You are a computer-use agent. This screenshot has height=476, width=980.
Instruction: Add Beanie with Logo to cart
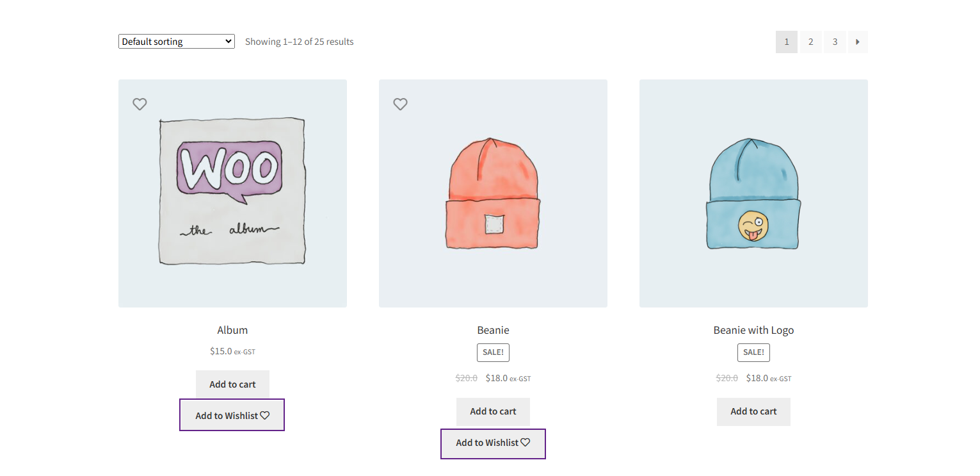coord(753,411)
